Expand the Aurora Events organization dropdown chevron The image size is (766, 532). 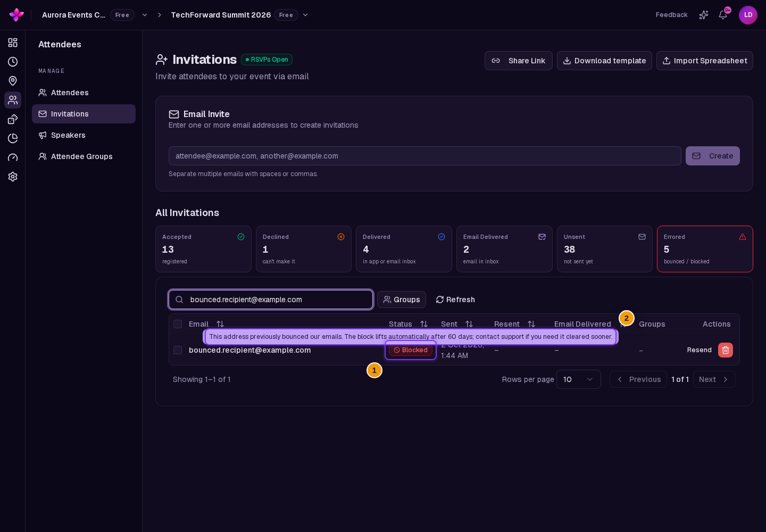pos(145,15)
